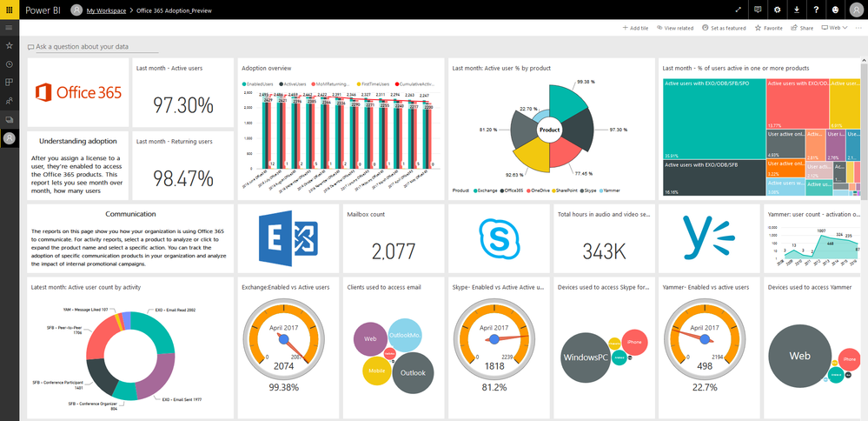
Task: Open the Web view dropdown
Action: tap(834, 28)
